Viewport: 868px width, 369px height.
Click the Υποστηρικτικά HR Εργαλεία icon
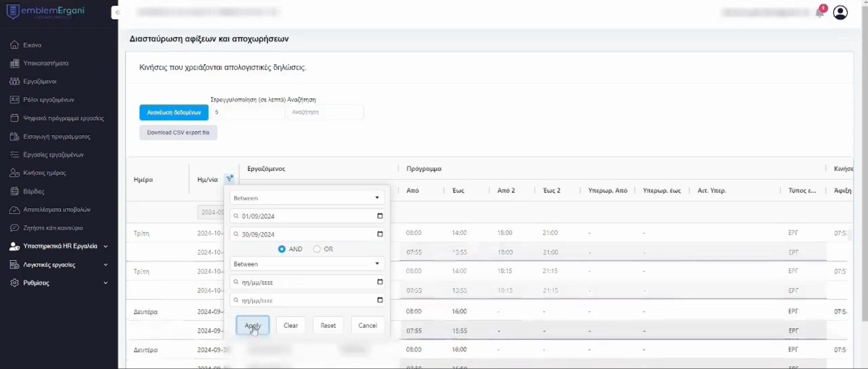coord(14,246)
